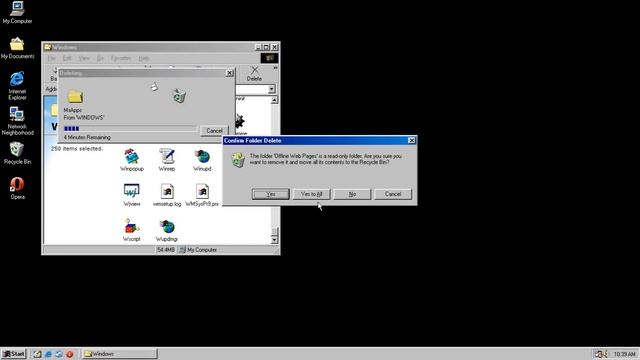
Task: Select the Wupdmgr file icon
Action: [x=167, y=227]
